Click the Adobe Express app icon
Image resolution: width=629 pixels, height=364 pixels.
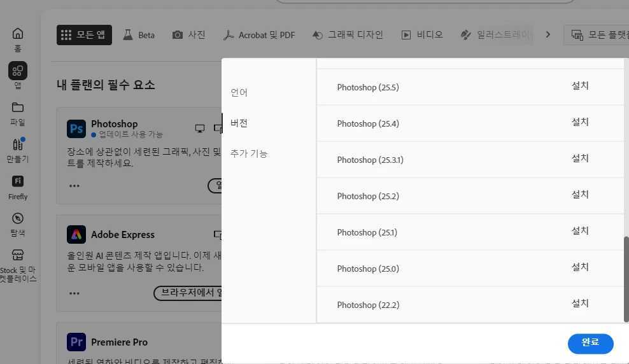tap(76, 235)
